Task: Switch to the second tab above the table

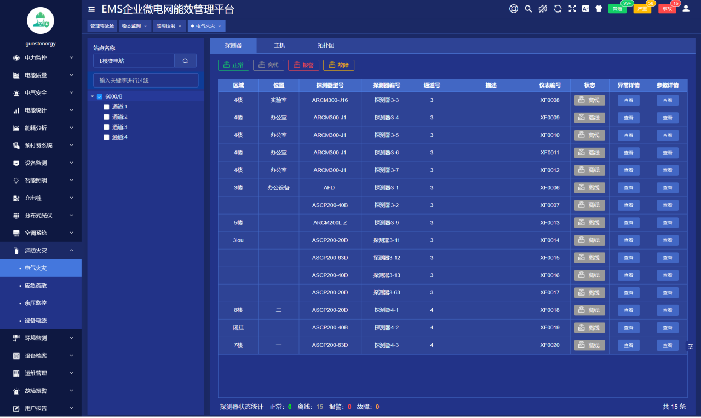Action: tap(279, 46)
